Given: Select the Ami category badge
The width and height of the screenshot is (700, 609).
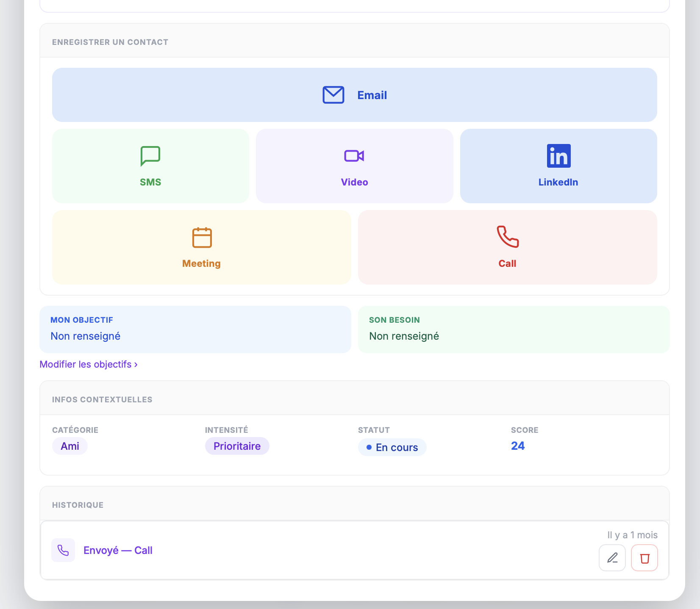Looking at the screenshot, I should coord(70,446).
